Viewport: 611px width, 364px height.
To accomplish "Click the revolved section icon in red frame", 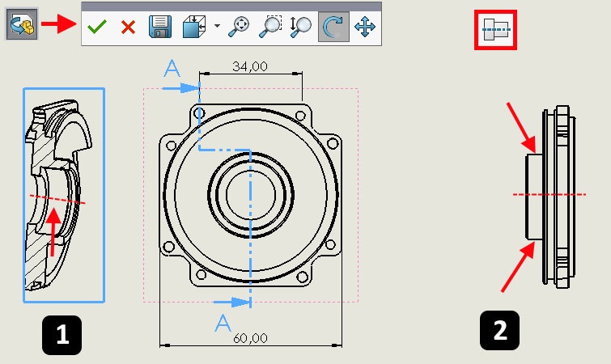I will pyautogui.click(x=495, y=30).
